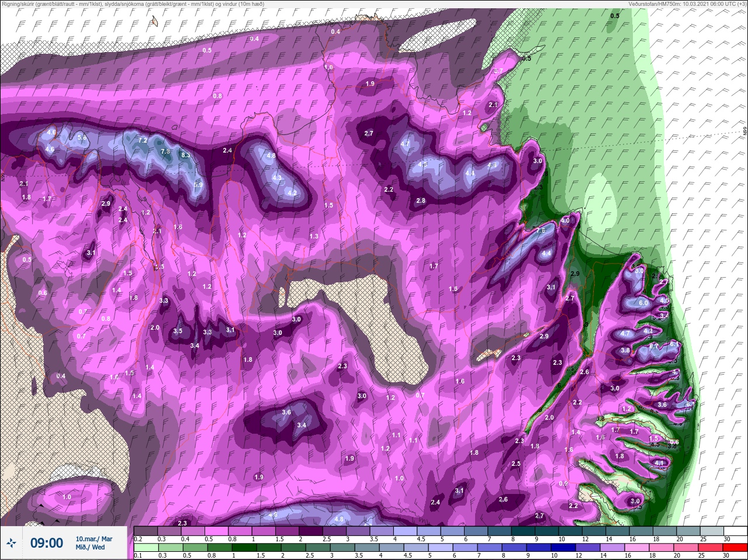The width and height of the screenshot is (748, 560).
Task: Click the '10.mar./ Mar' date text
Action: click(94, 539)
